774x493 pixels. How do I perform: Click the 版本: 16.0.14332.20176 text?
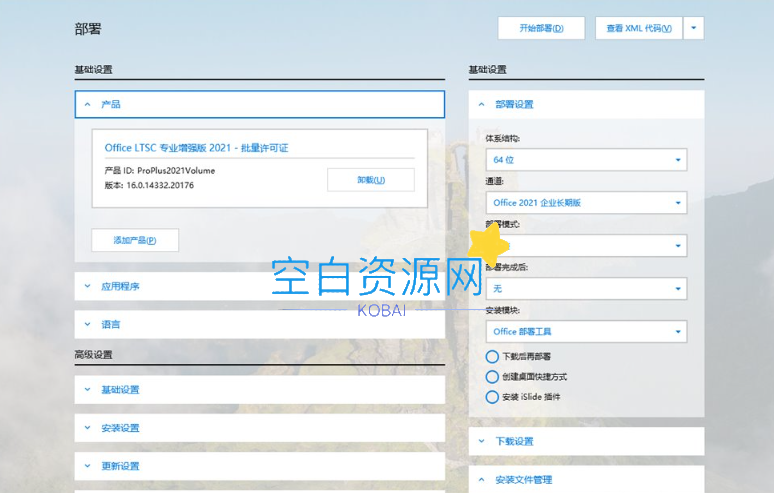pyautogui.click(x=149, y=185)
